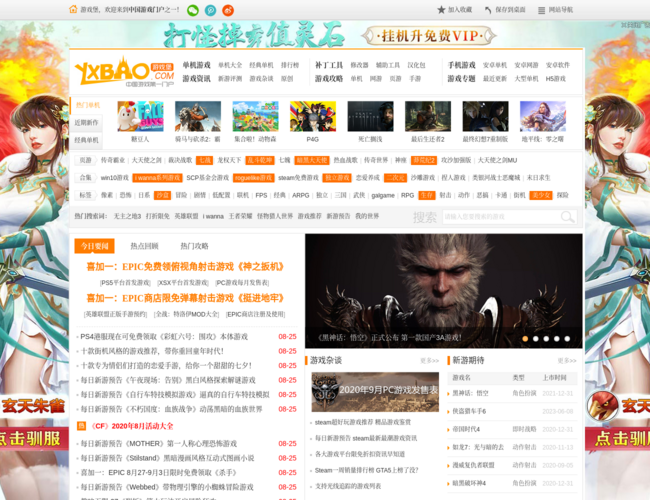This screenshot has width=650, height=500.
Task: Click the 独立游戏 highlighted tag
Action: [337, 177]
